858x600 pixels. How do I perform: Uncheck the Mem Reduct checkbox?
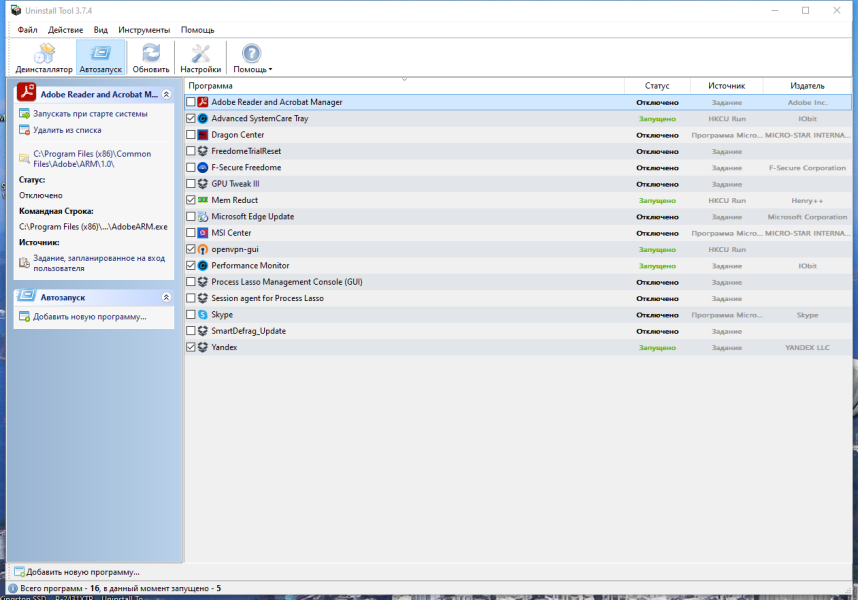coord(190,200)
